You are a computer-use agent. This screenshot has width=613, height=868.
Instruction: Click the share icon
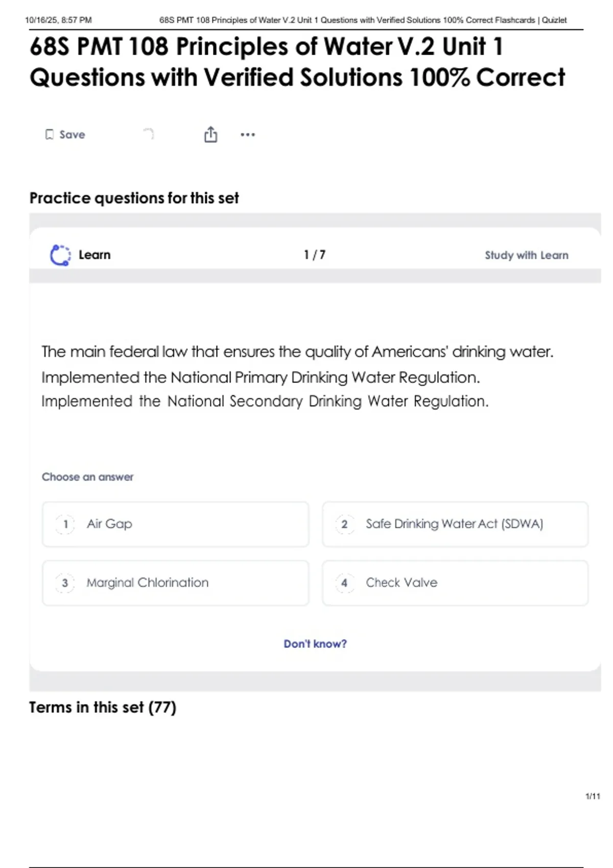click(x=210, y=135)
